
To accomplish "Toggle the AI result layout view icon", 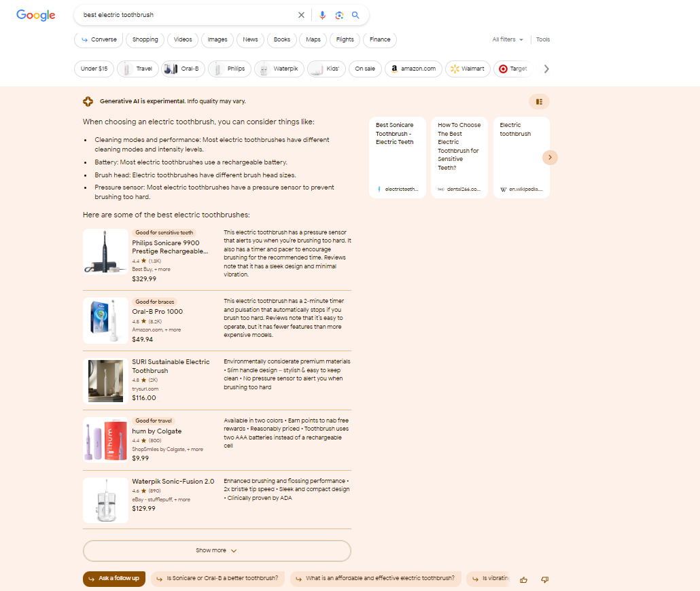I will click(540, 102).
